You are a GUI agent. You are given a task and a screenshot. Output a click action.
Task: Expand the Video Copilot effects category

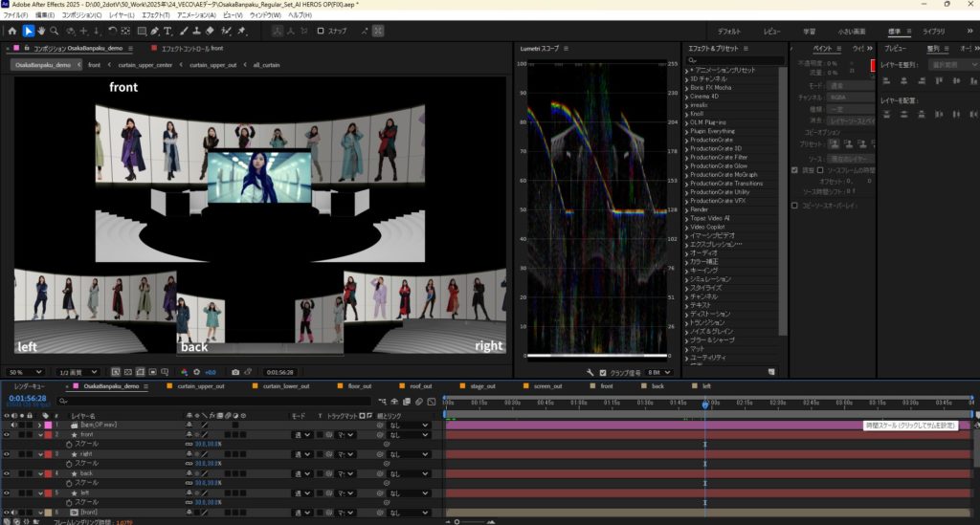point(687,227)
